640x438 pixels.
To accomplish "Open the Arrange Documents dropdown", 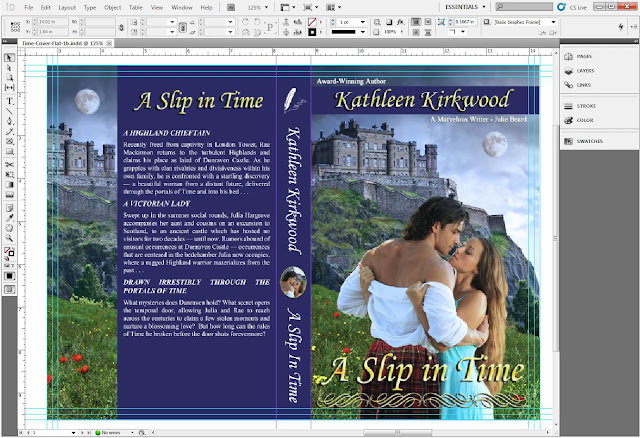I will [x=333, y=7].
